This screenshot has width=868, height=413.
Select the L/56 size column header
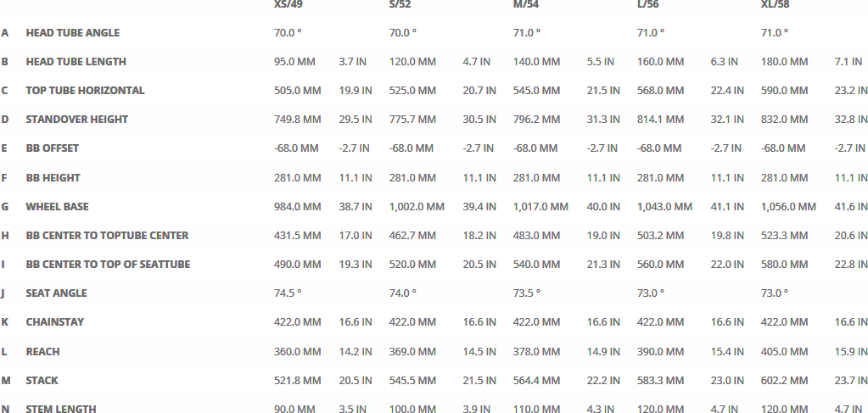[649, 5]
